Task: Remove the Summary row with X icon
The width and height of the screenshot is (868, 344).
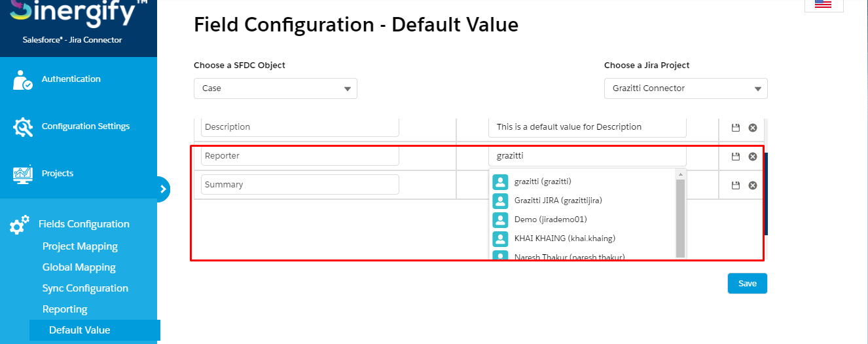Action: pos(753,185)
